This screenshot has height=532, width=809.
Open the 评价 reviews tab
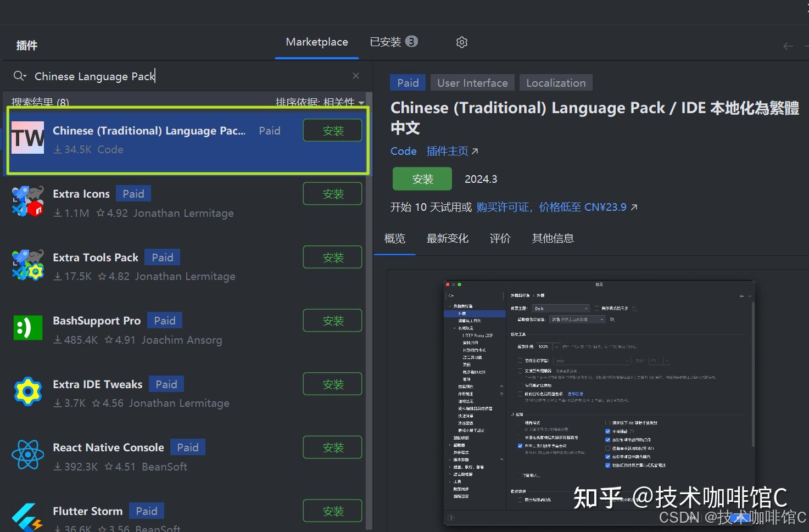coord(500,238)
